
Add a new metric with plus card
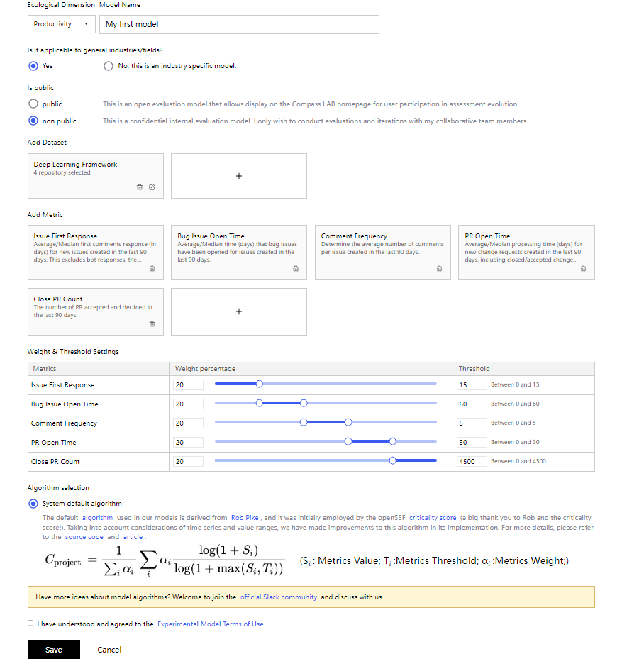click(239, 311)
